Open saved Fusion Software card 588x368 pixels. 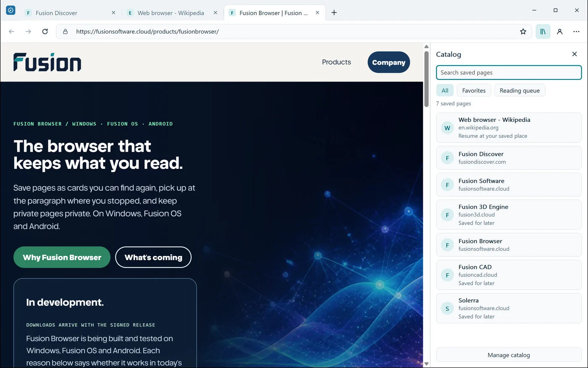[x=509, y=185]
